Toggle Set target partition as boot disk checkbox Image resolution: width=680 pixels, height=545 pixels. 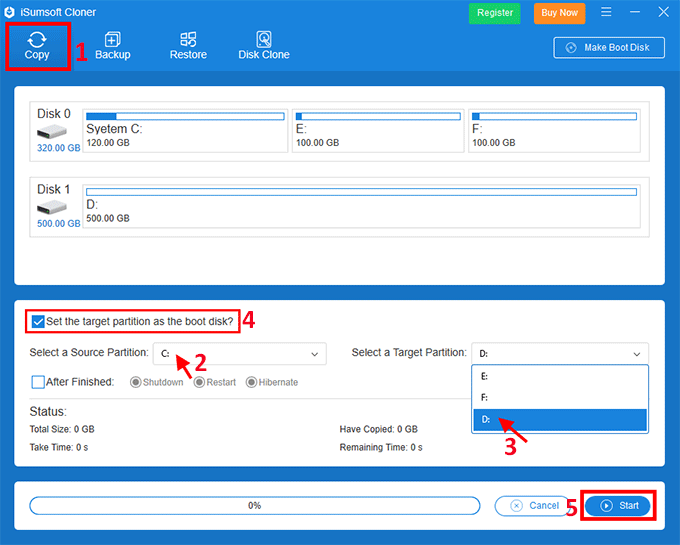(38, 321)
